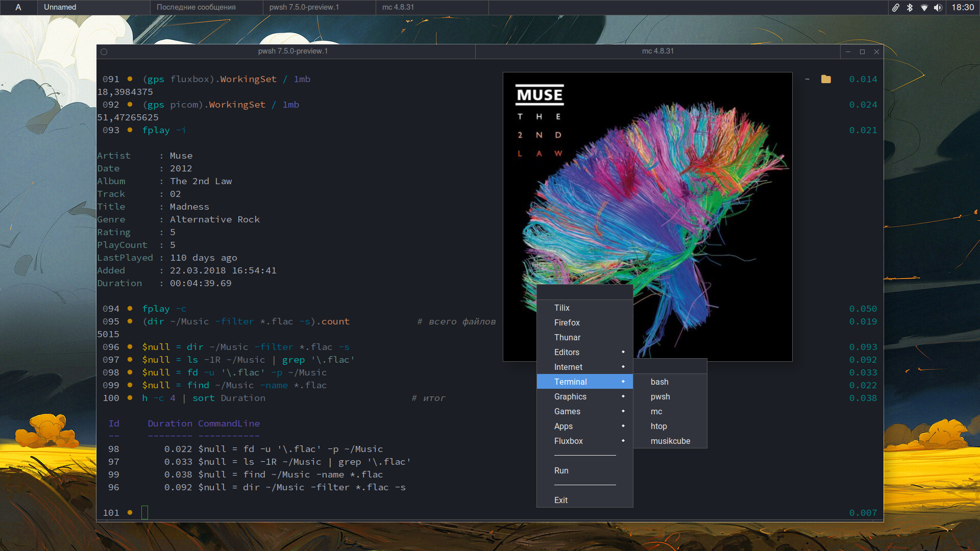Expand the Fluxbox submenu arrow
980x551 pixels.
[x=623, y=441]
